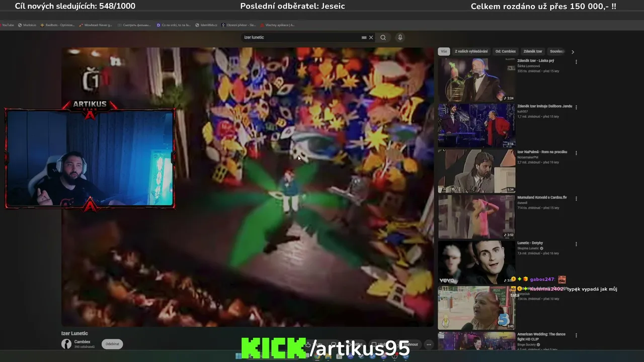Click chat username 'gabos247'
Viewport: 644px width, 362px height.
[542, 280]
